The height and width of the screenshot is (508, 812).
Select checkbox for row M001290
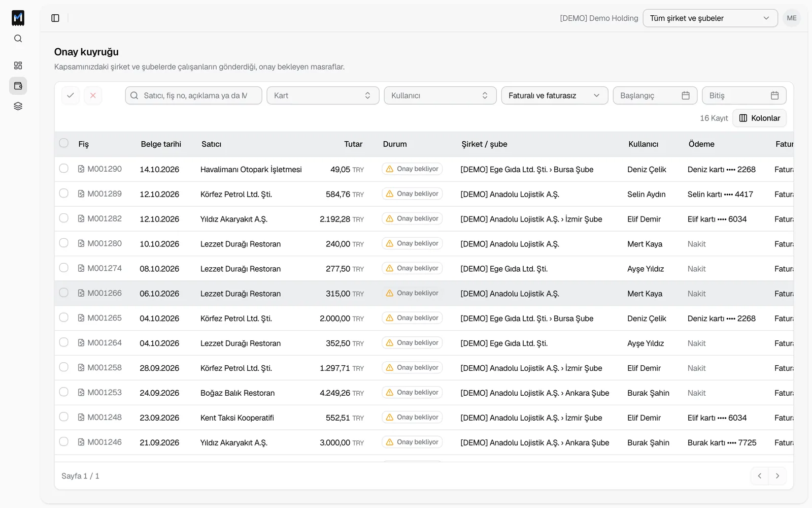(x=63, y=168)
